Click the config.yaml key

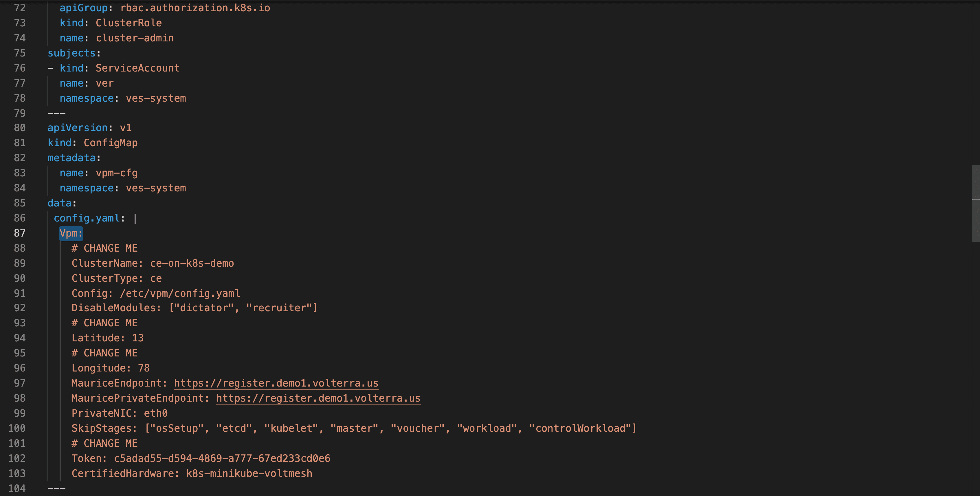pyautogui.click(x=86, y=218)
